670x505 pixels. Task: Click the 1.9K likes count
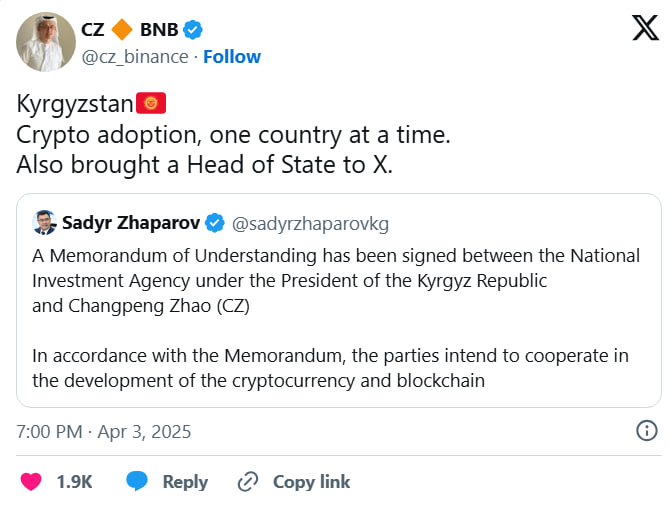(x=74, y=482)
